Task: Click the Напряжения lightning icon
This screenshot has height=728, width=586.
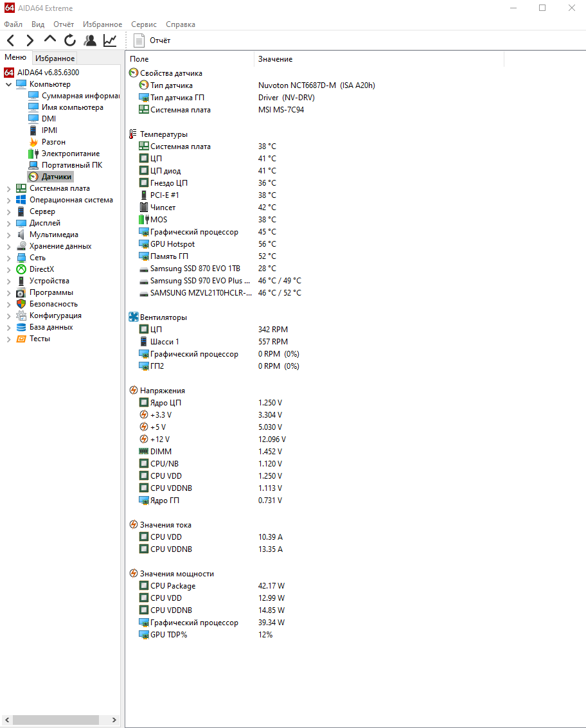Action: [133, 391]
